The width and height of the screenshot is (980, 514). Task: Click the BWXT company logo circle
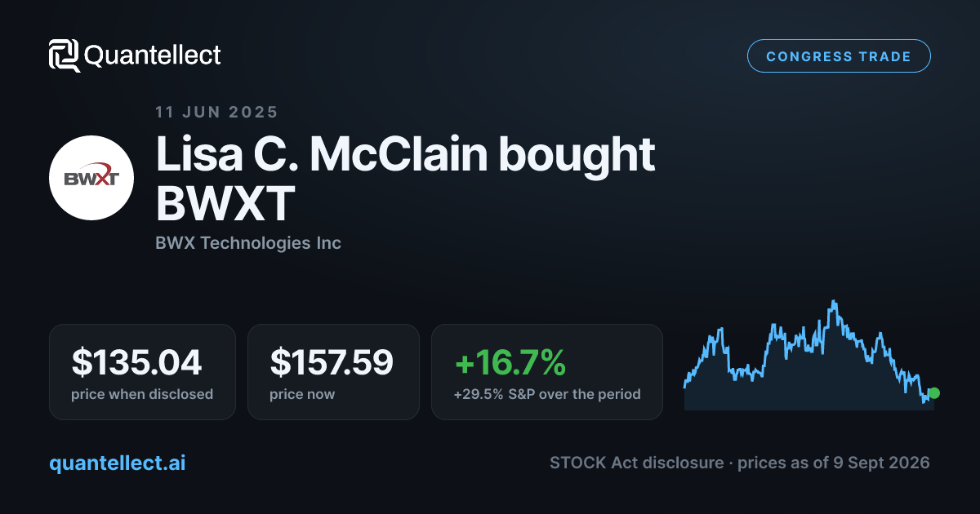[x=91, y=178]
